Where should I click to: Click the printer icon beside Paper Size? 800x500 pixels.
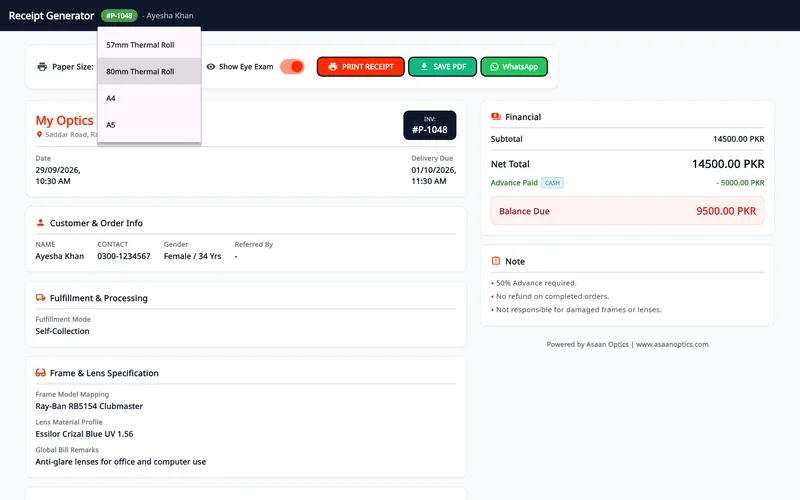(x=42, y=67)
